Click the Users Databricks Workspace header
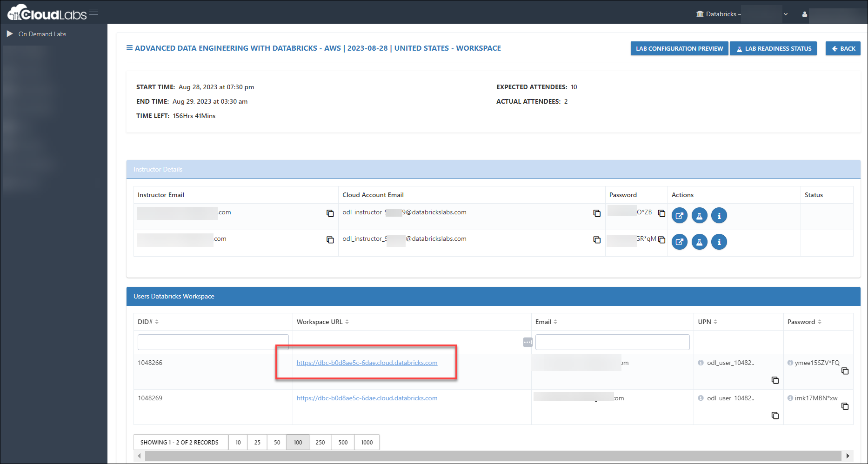This screenshot has height=464, width=868. tap(493, 296)
